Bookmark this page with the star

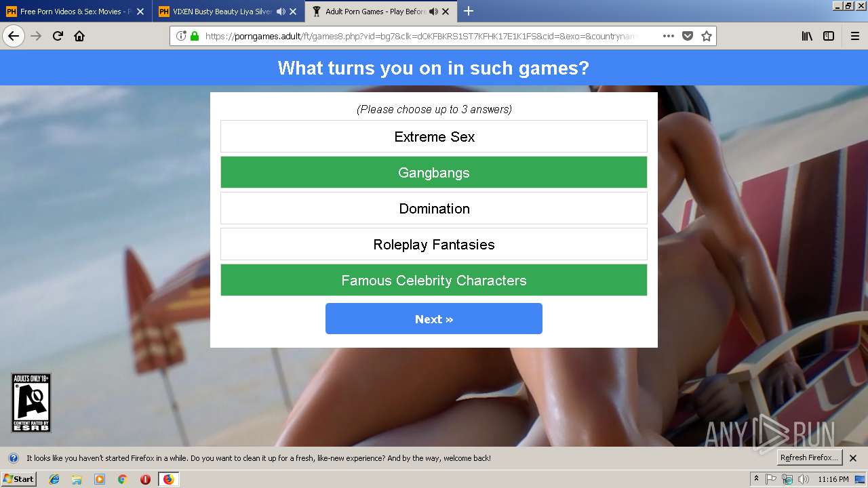click(x=707, y=36)
